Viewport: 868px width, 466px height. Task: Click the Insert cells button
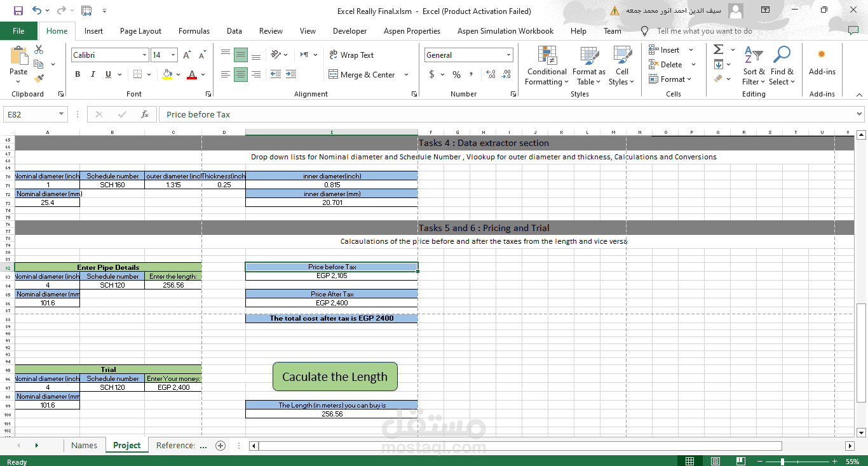pyautogui.click(x=664, y=50)
